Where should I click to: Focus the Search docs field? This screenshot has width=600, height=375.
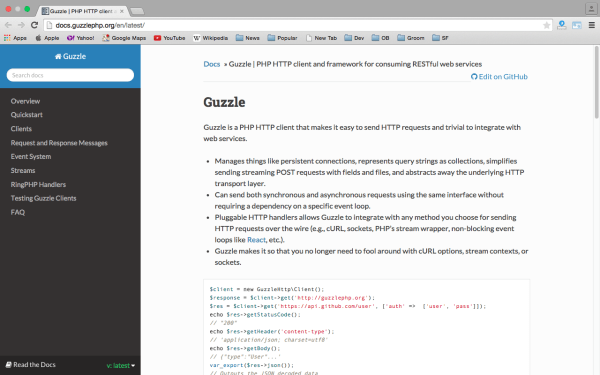tap(70, 75)
